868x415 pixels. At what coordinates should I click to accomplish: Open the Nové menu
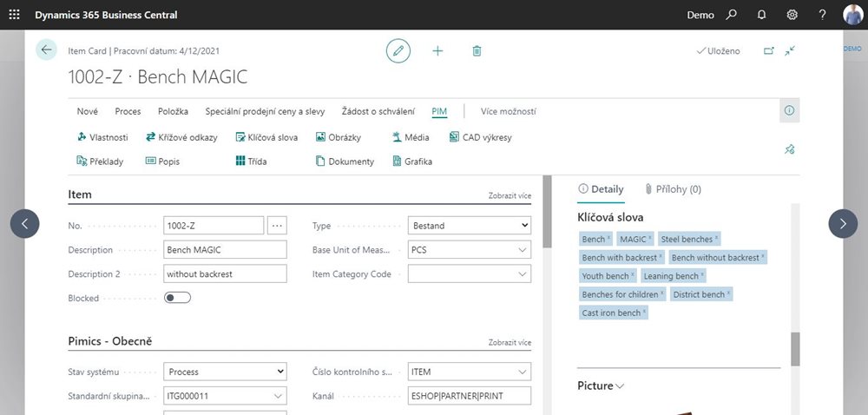coord(88,111)
